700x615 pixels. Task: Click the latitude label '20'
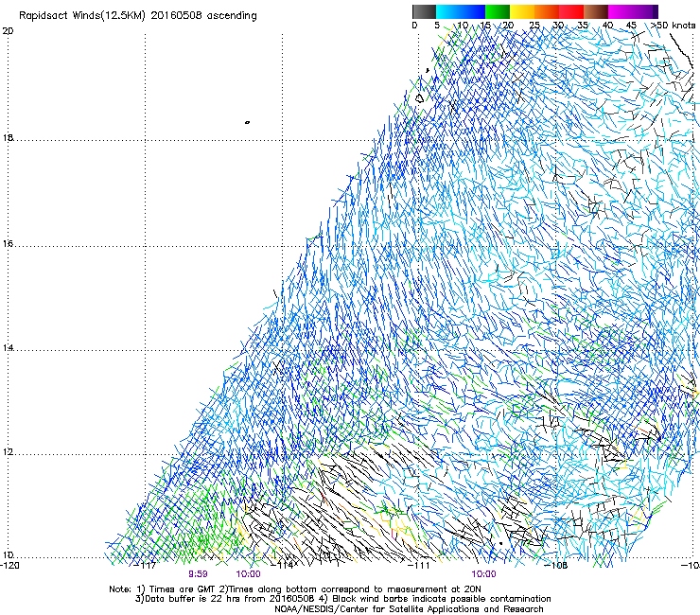pyautogui.click(x=8, y=31)
